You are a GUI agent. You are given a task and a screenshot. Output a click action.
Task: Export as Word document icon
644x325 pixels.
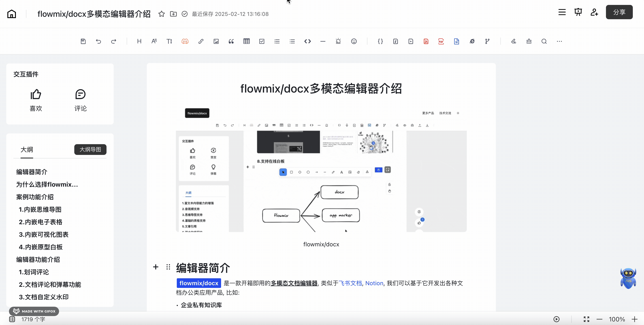[456, 41]
